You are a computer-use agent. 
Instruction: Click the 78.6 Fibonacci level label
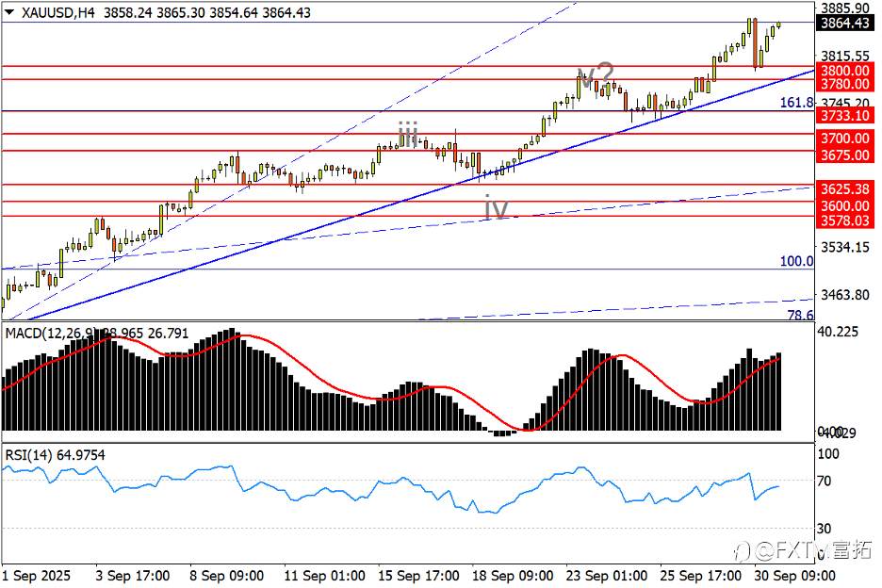(x=800, y=315)
